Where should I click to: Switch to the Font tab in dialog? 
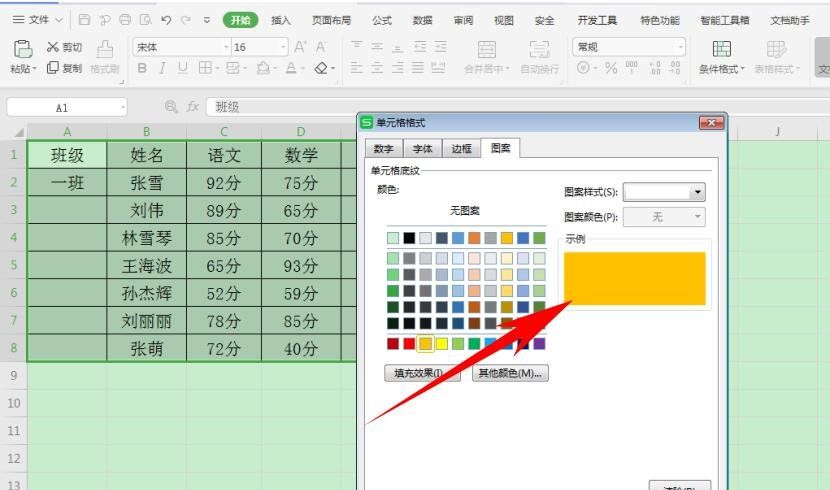click(x=422, y=149)
